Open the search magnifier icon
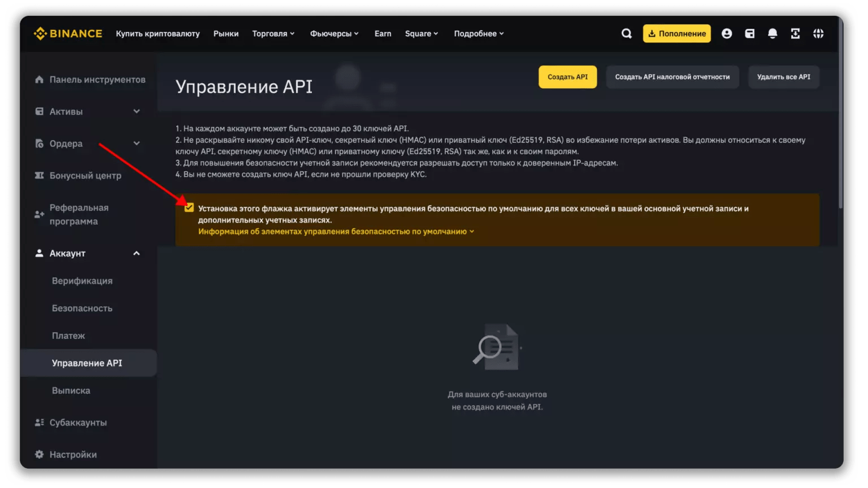This screenshot has width=868, height=488. 627,34
